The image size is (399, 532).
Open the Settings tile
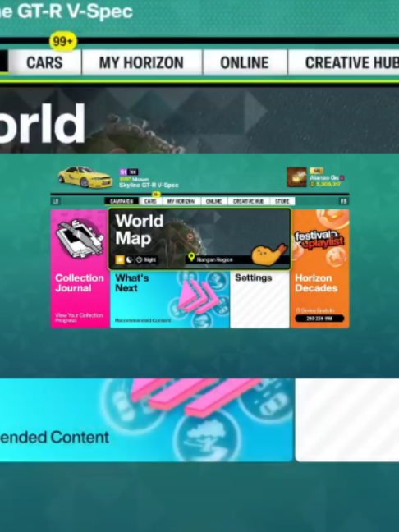259,300
